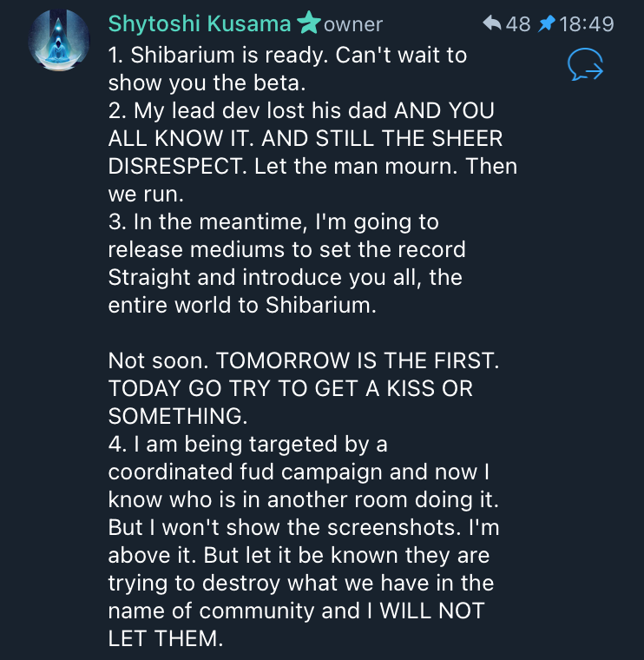The width and height of the screenshot is (644, 660).
Task: Open Shytoshi Kusama's profile avatar
Action: [58, 40]
